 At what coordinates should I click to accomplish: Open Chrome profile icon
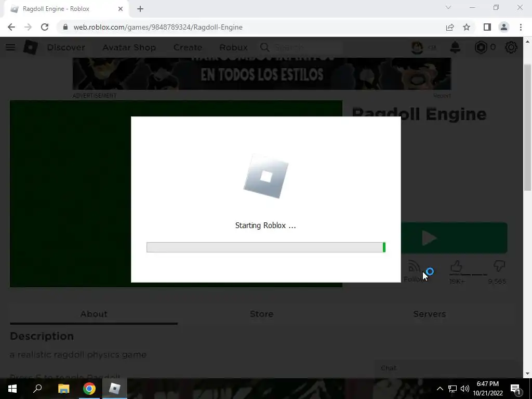[x=504, y=27]
